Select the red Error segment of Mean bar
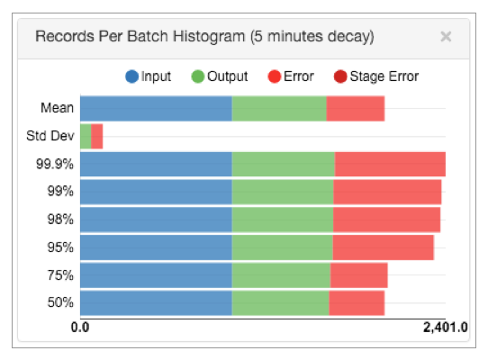 pos(355,108)
